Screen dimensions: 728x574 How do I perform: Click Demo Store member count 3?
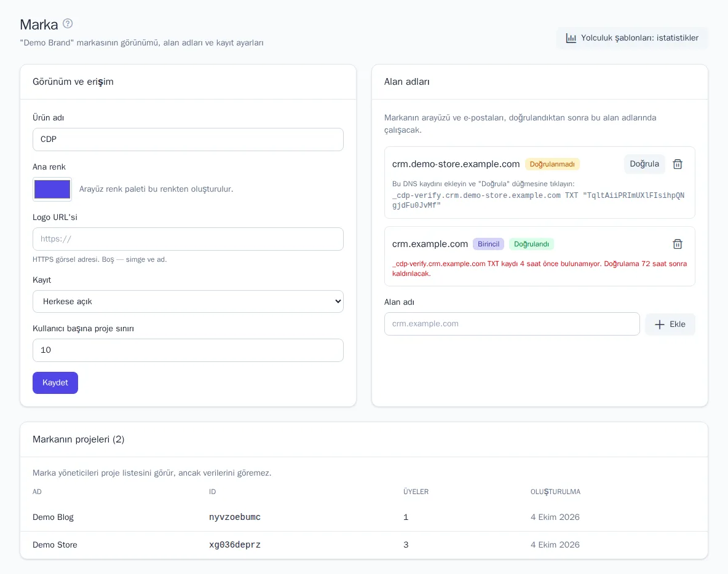click(406, 545)
